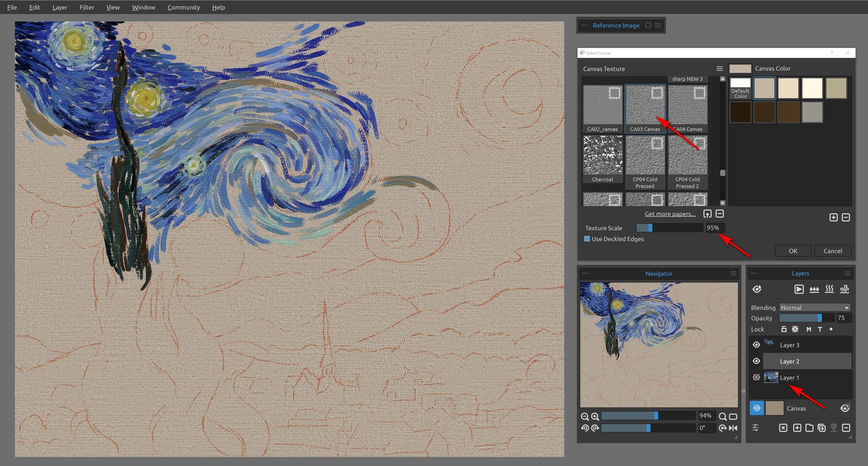868x466 pixels.
Task: Hide Layer 3 with its eye icon
Action: [756, 345]
